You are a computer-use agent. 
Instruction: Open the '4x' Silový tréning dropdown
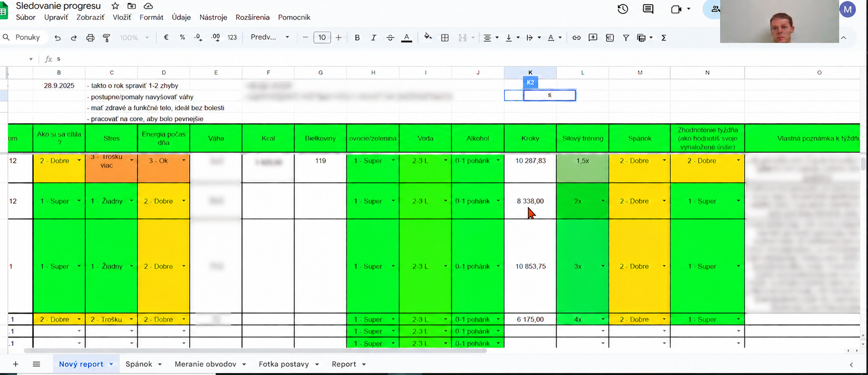(x=603, y=319)
